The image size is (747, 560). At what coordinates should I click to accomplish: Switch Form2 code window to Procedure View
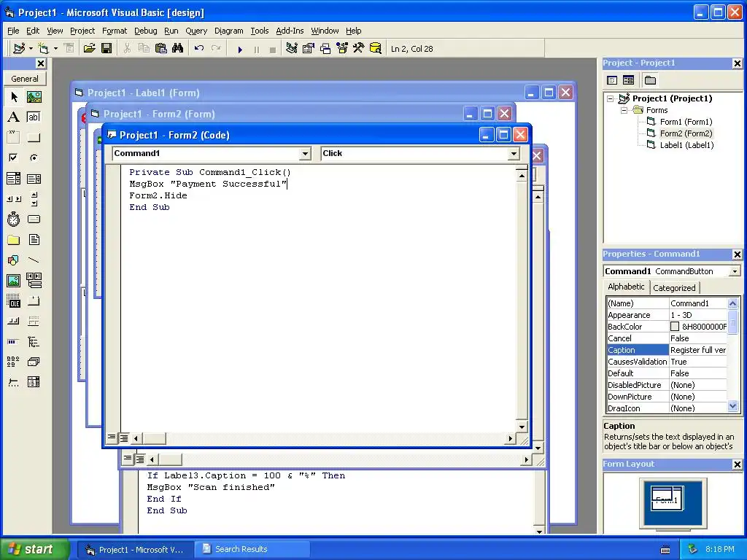112,437
